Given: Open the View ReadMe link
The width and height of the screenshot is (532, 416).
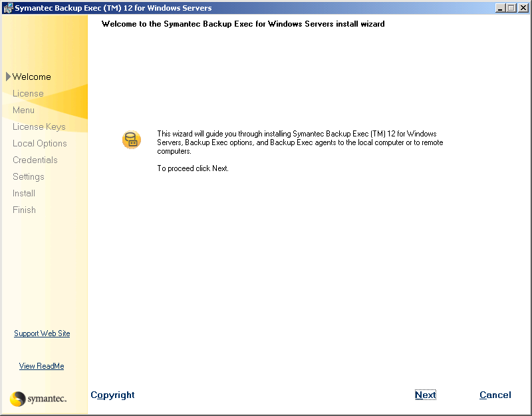Looking at the screenshot, I should (41, 366).
